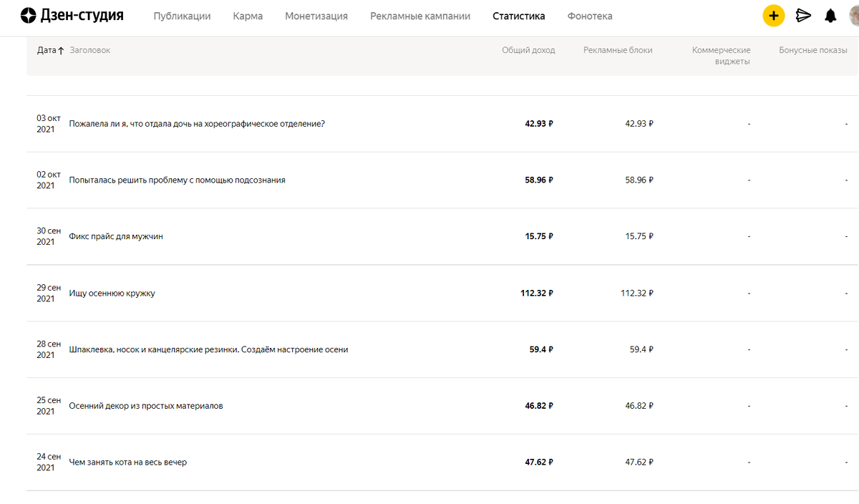Open the post 'Попыталась решить проблему с помощью подсознания'

179,180
